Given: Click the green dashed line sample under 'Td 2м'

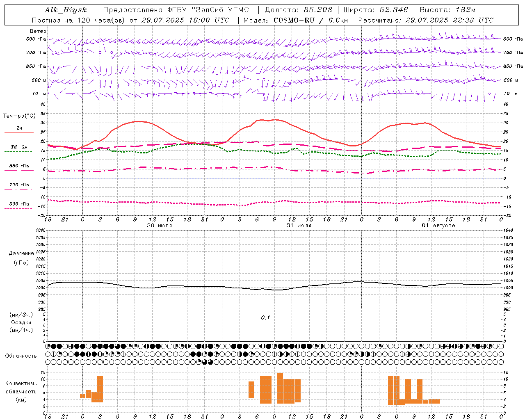Looking at the screenshot, I should [18, 152].
